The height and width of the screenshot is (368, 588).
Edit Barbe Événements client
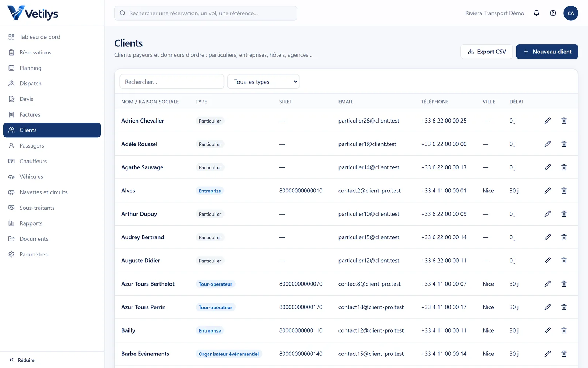[548, 354]
